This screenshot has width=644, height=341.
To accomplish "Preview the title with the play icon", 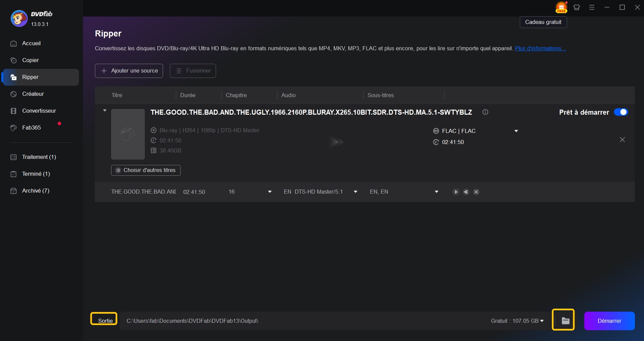I will click(456, 192).
